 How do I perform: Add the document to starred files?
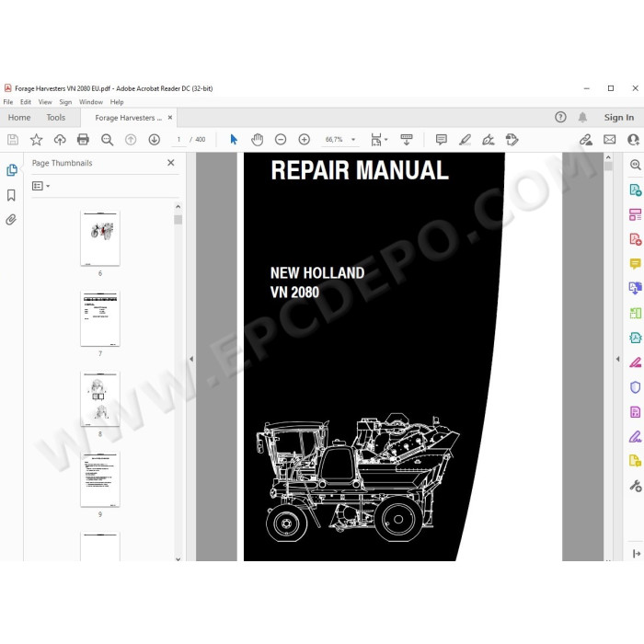coord(36,140)
